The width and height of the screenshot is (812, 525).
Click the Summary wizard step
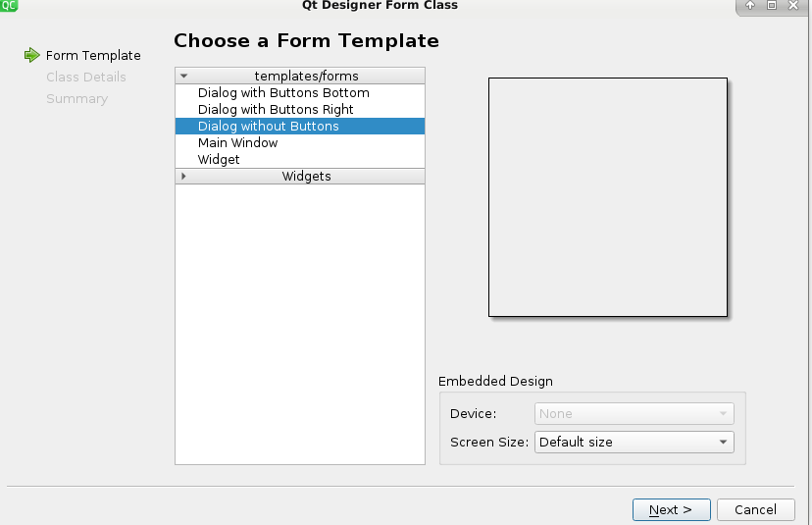pos(76,99)
